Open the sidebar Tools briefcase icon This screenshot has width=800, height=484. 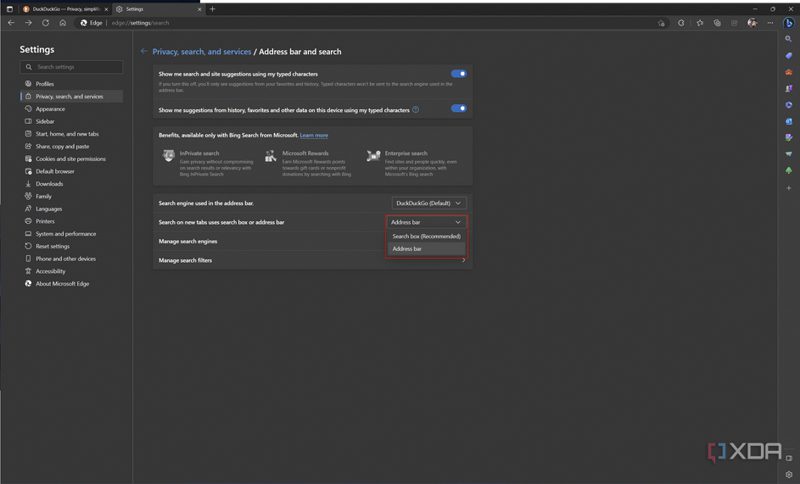[788, 72]
